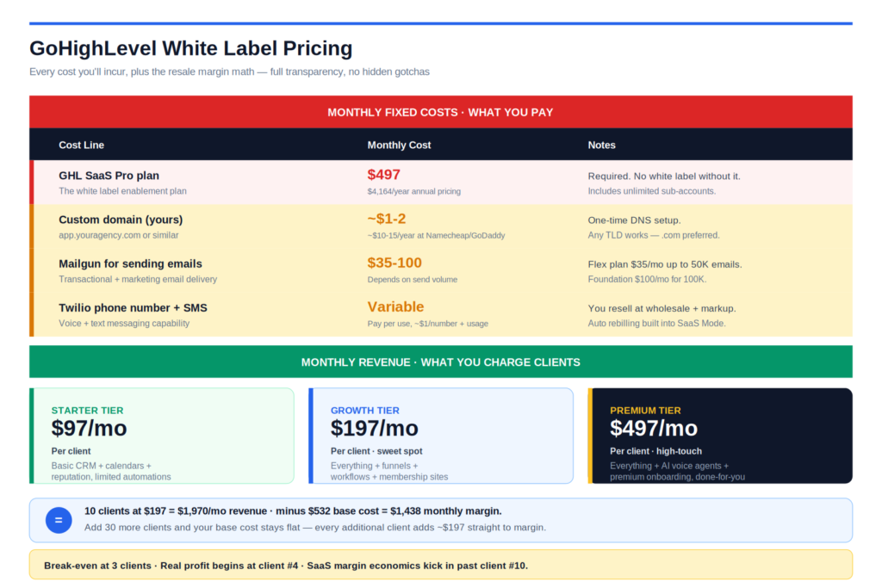Click 'app.youragency.com or similar' text
The height and width of the screenshot is (588, 882).
(x=118, y=235)
